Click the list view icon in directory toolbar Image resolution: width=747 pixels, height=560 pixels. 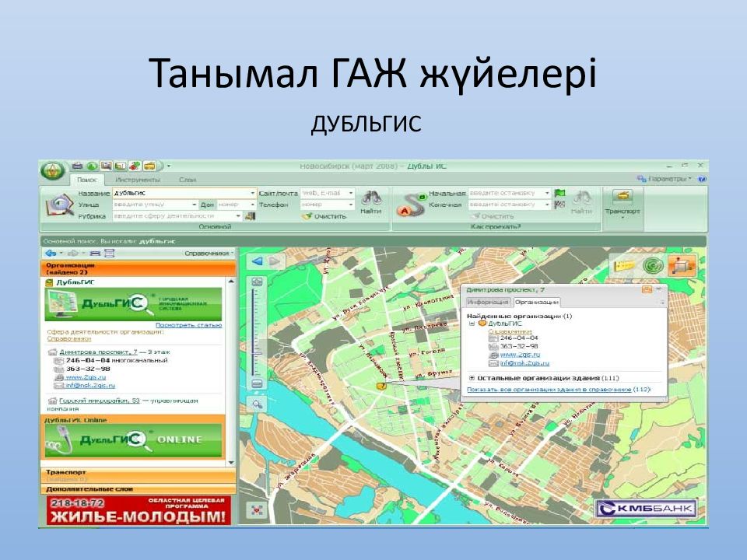point(110,254)
